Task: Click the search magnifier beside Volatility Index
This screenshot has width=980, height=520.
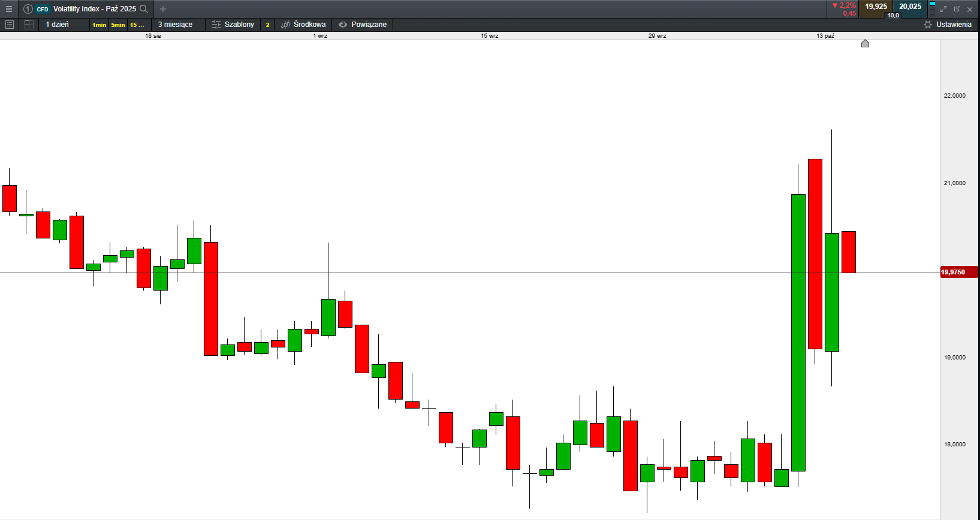Action: pyautogui.click(x=144, y=9)
